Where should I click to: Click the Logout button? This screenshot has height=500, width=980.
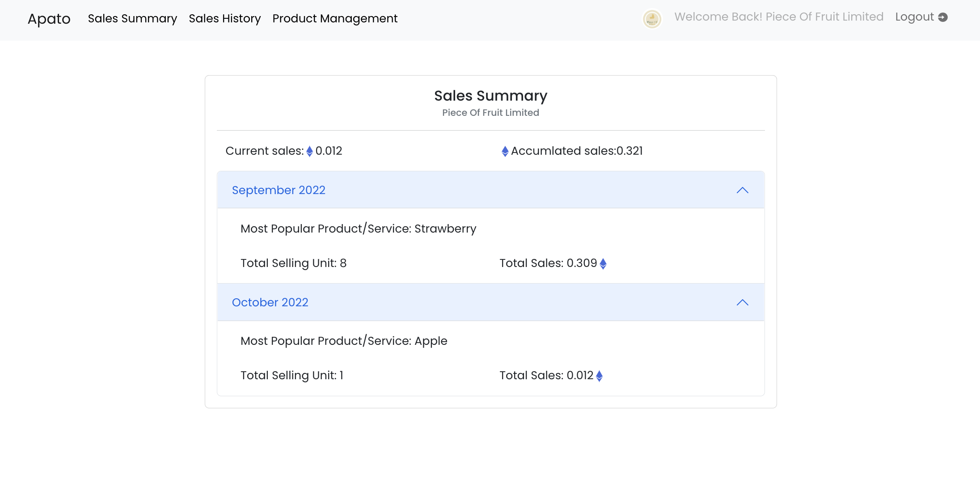914,17
